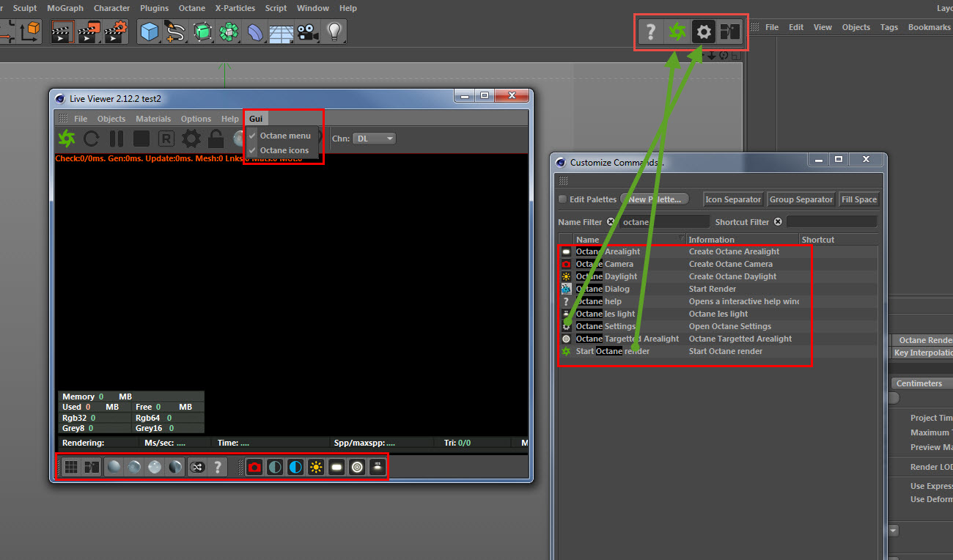
Task: Toggle the resolution lock padlock icon
Action: pos(216,138)
